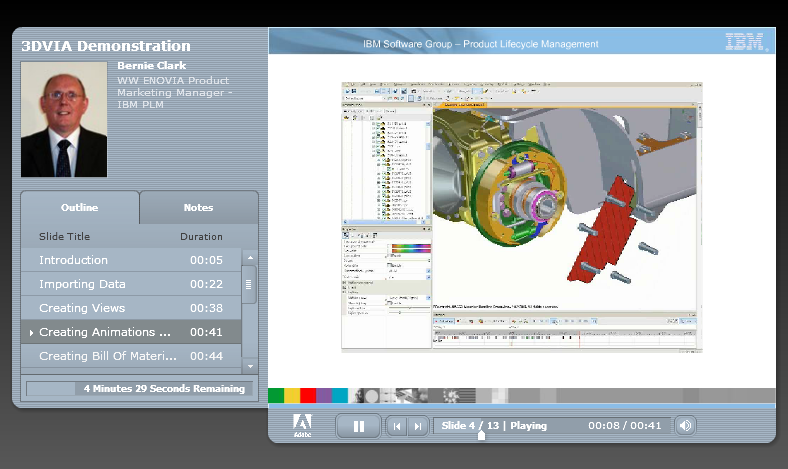Open the Notes tab
This screenshot has width=788, height=469.
pyautogui.click(x=199, y=208)
